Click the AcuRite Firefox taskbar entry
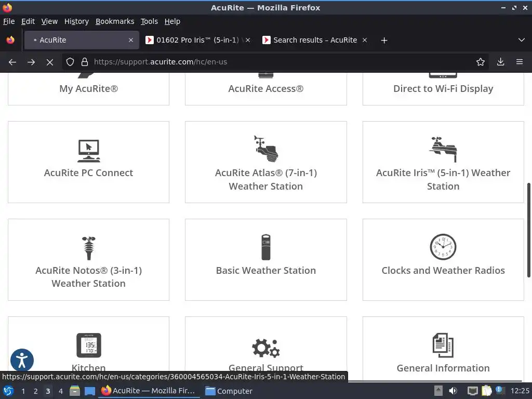The width and height of the screenshot is (532, 399). coord(149,391)
